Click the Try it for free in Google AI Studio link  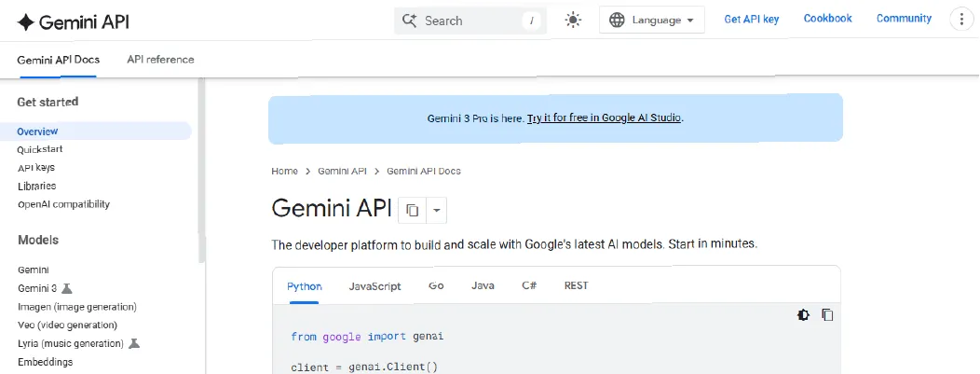604,118
